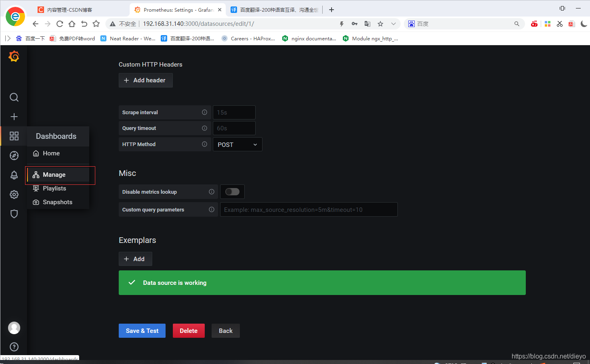Reload the page with refresh icon
Screen dimensions: 590x364
point(60,24)
